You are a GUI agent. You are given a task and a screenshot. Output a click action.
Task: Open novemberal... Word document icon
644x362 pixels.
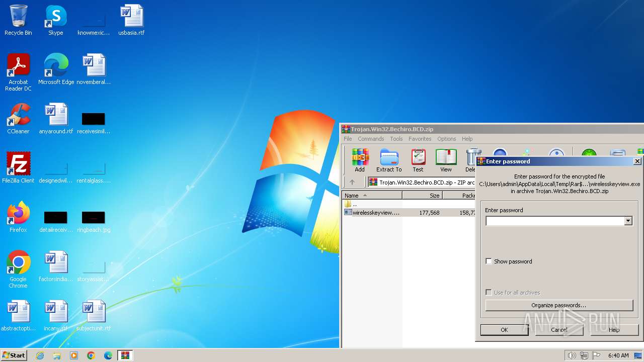94,69
